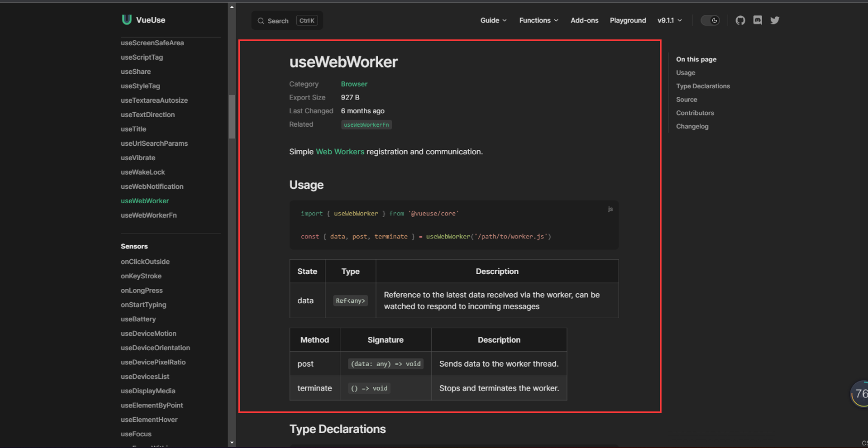Expand the Guide dropdown menu

click(x=493, y=20)
